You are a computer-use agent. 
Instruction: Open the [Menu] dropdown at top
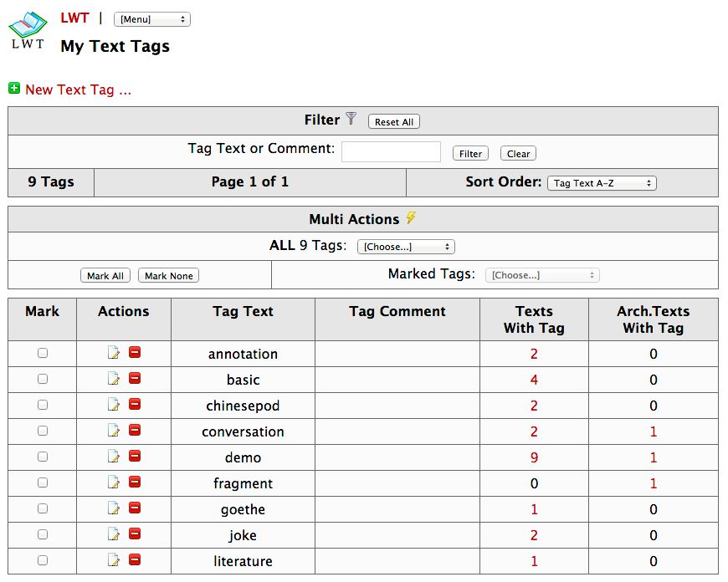[151, 19]
